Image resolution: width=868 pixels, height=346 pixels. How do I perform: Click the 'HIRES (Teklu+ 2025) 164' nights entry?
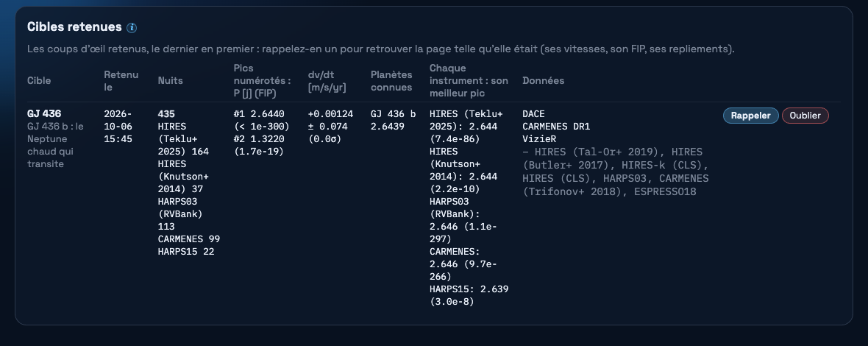coord(183,139)
